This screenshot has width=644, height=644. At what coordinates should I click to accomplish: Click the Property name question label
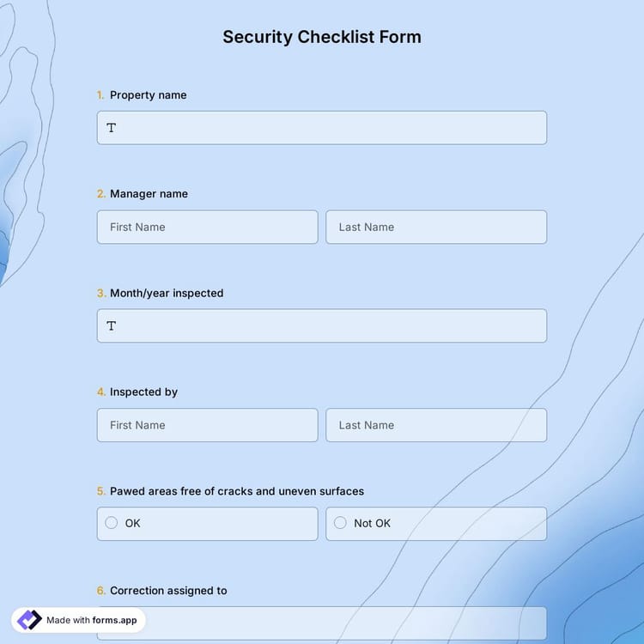point(148,95)
